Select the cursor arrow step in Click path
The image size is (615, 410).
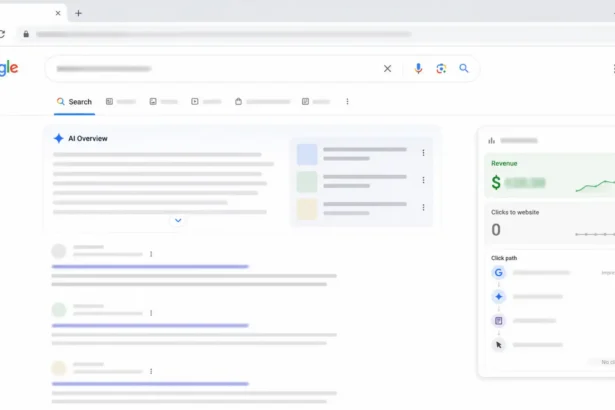point(499,345)
